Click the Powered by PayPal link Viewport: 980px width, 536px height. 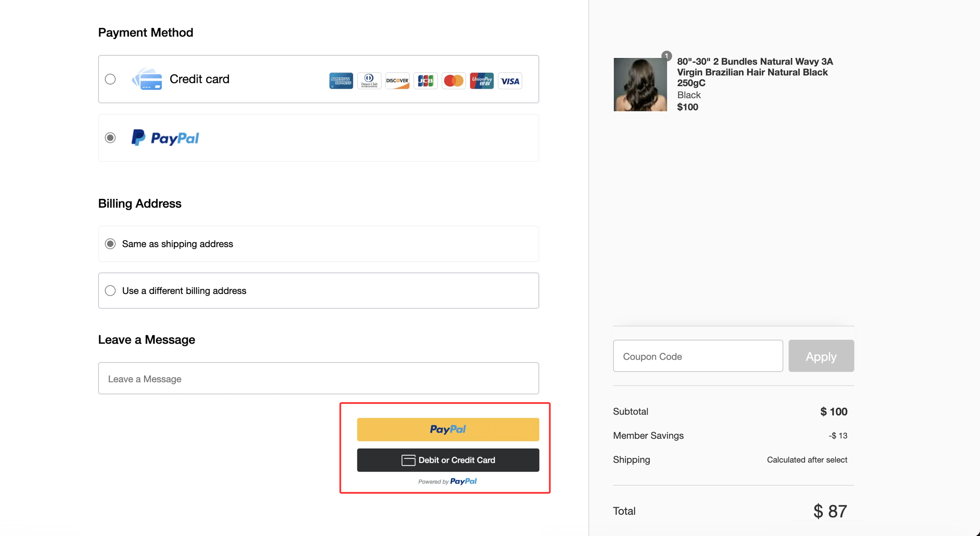point(447,481)
